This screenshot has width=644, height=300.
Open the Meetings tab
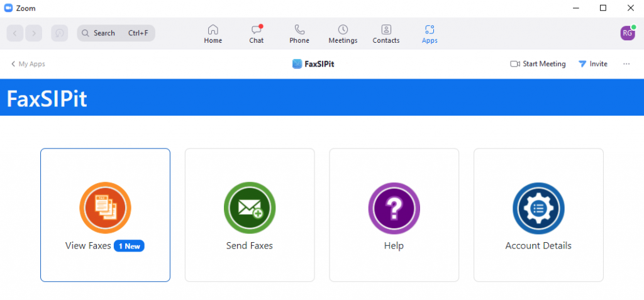pos(343,34)
